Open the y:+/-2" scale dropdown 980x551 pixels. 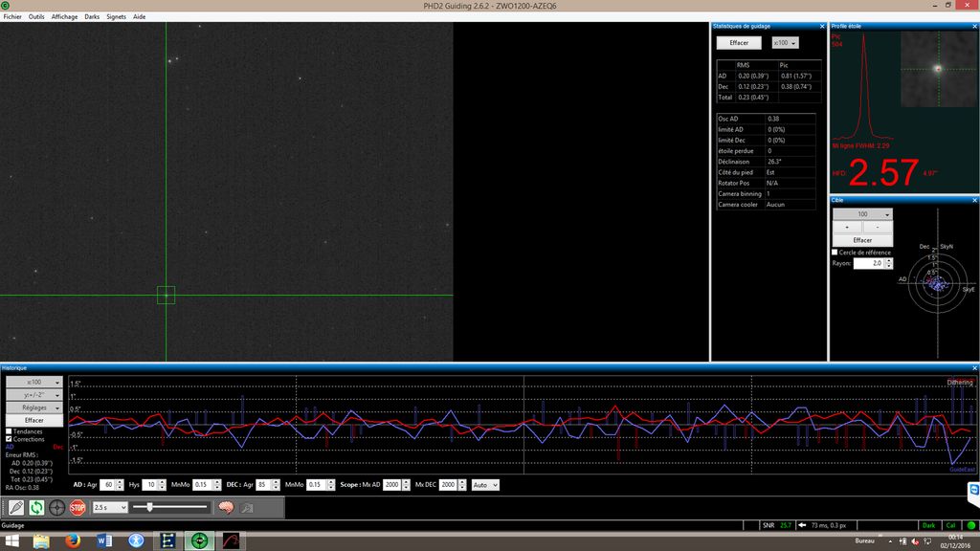coord(34,395)
